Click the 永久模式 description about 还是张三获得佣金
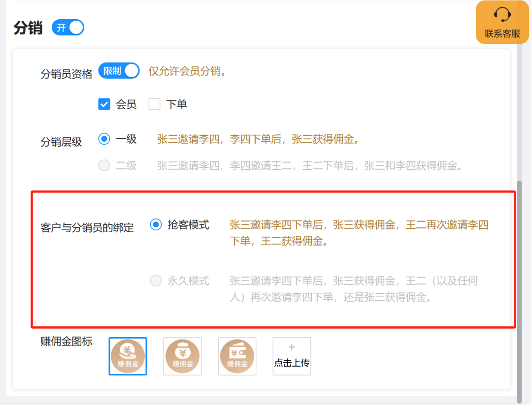 pos(354,289)
